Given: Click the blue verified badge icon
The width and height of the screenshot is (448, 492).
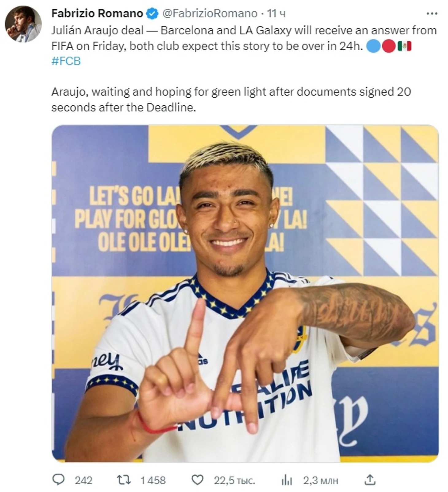Looking at the screenshot, I should (x=152, y=14).
